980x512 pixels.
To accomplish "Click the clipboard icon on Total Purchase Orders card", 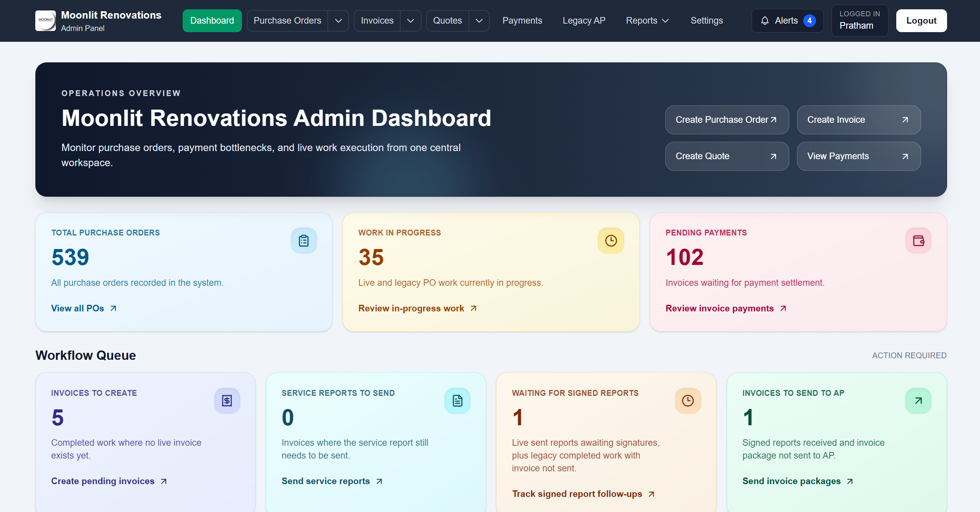I will click(x=304, y=241).
